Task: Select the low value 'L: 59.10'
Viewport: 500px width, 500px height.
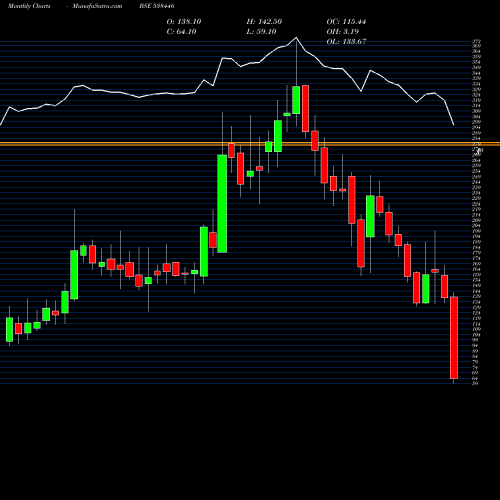Action: (x=261, y=32)
